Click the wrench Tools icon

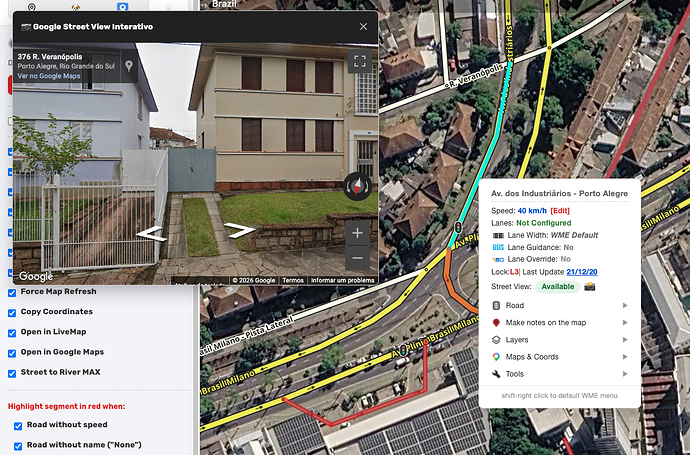pyautogui.click(x=496, y=374)
